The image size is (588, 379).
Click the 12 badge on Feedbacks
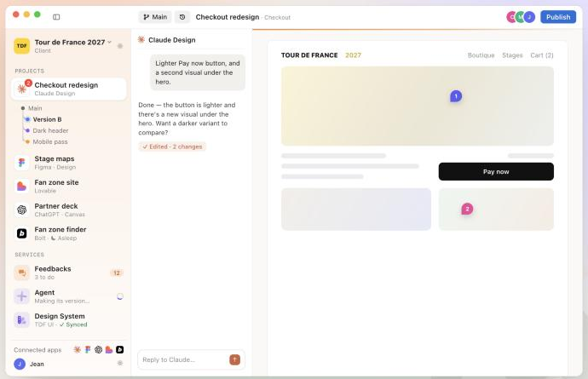tap(117, 273)
